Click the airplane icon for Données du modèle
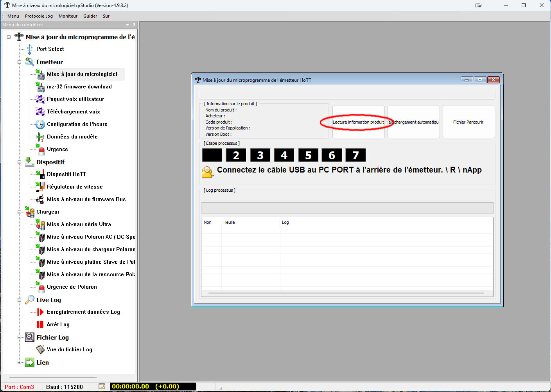551x392 pixels. coord(40,137)
